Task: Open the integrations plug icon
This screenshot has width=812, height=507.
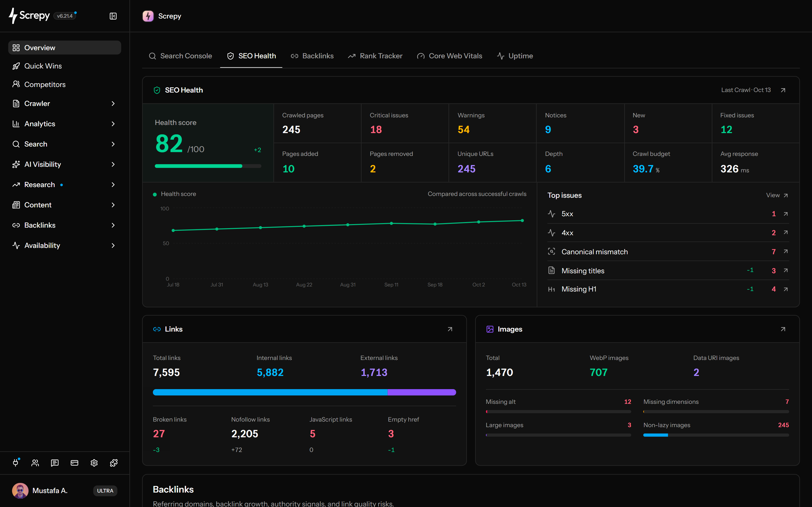Action: (x=16, y=463)
